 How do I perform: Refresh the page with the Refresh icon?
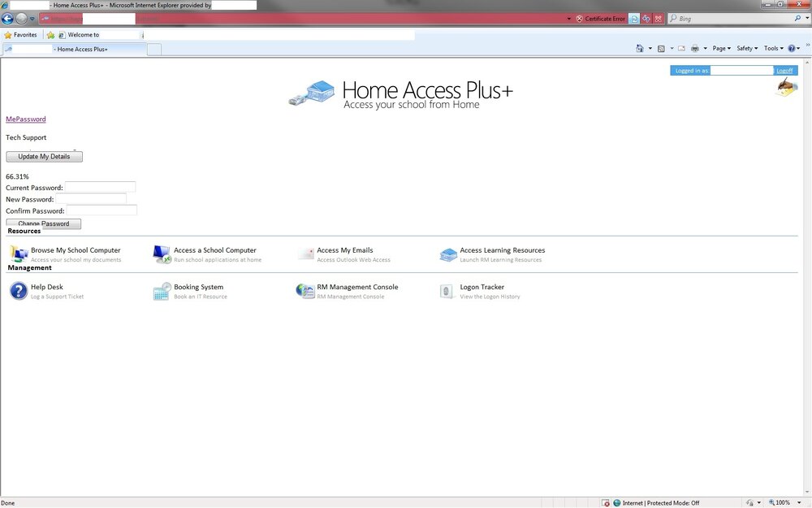(x=646, y=19)
